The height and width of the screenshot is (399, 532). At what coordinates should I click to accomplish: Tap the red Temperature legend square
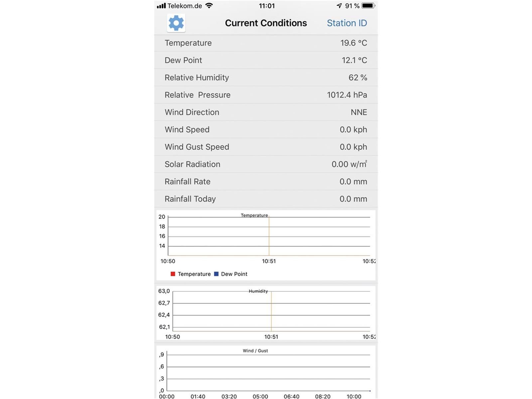173,274
